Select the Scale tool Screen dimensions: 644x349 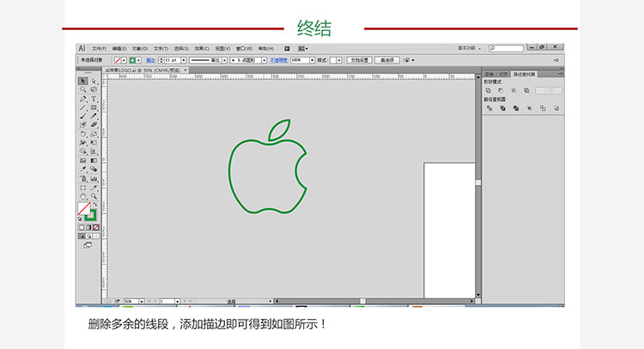[94, 134]
